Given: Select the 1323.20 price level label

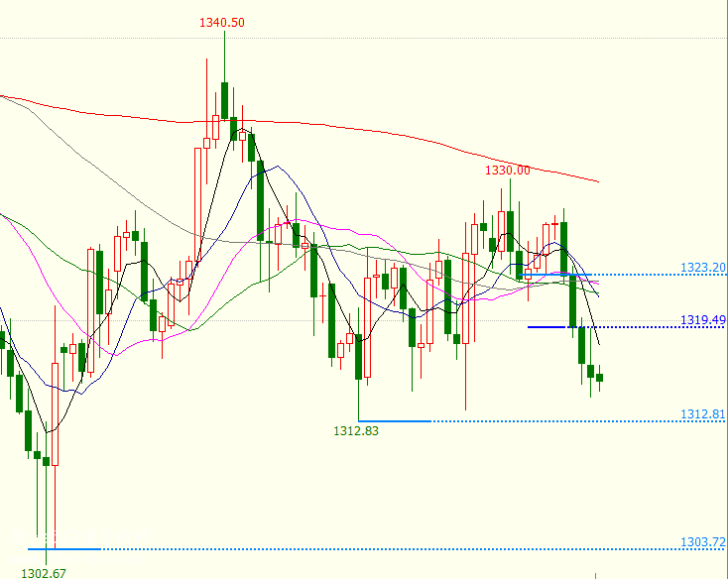Looking at the screenshot, I should (x=703, y=268).
